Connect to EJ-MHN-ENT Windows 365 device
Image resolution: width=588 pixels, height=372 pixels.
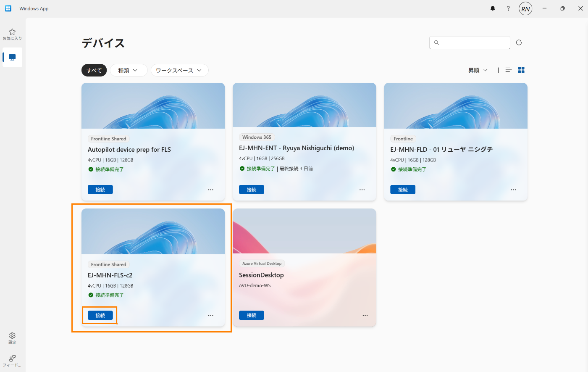click(252, 190)
